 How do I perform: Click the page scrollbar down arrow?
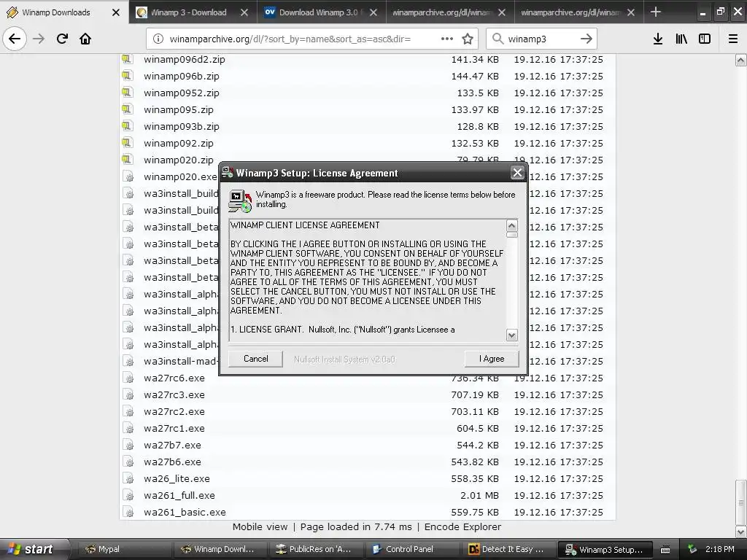[x=741, y=532]
